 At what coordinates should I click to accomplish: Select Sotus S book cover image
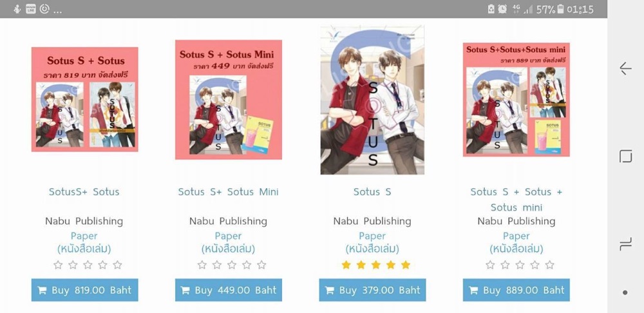pyautogui.click(x=372, y=100)
